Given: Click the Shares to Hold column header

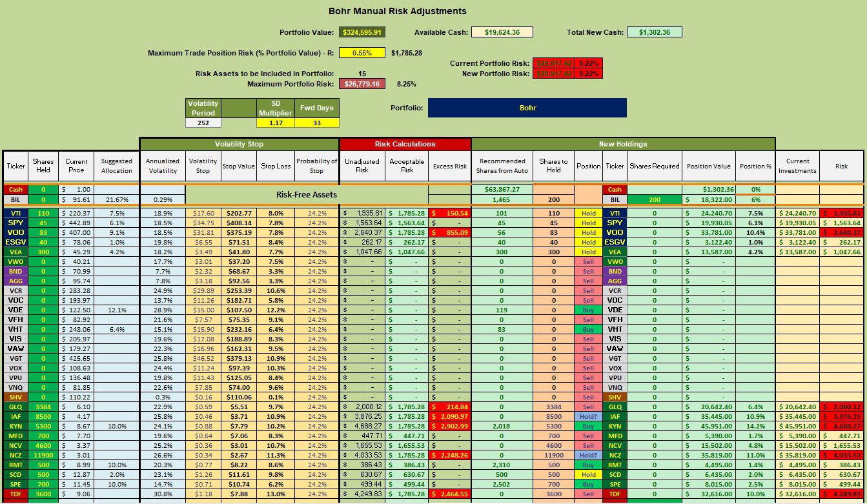Looking at the screenshot, I should [x=553, y=166].
